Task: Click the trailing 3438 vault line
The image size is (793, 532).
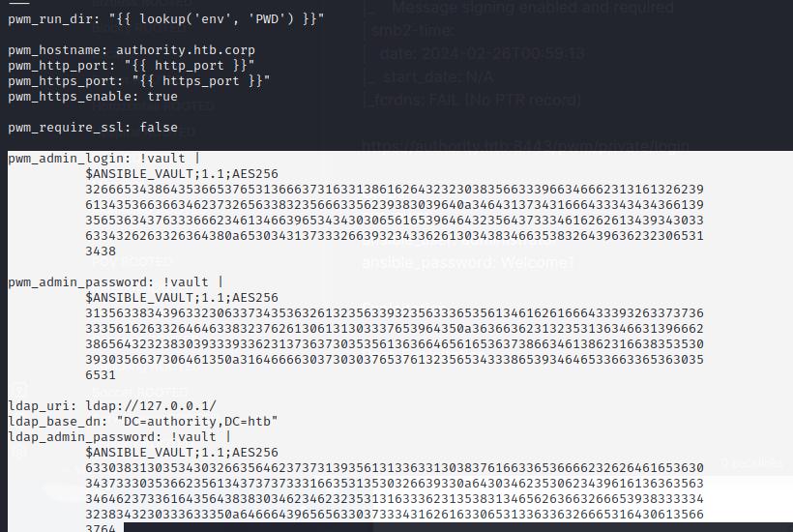Action: [x=101, y=251]
